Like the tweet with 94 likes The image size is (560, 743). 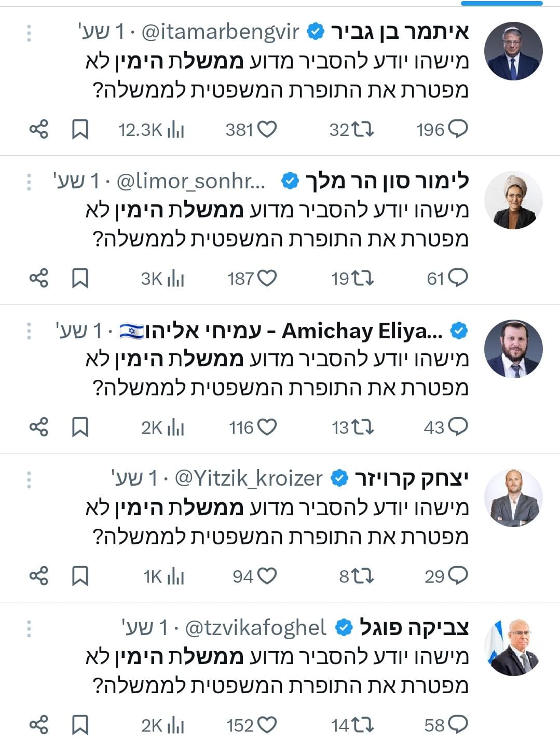pos(267,576)
